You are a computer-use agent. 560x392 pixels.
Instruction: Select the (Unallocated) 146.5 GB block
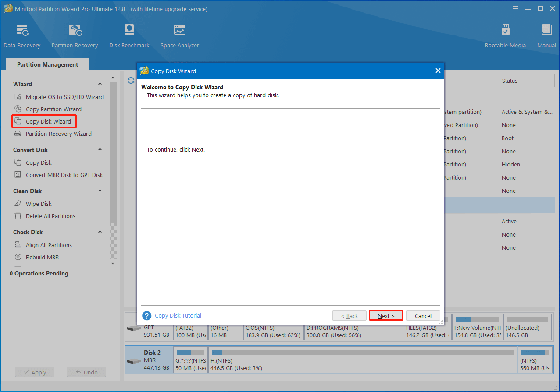click(x=528, y=327)
